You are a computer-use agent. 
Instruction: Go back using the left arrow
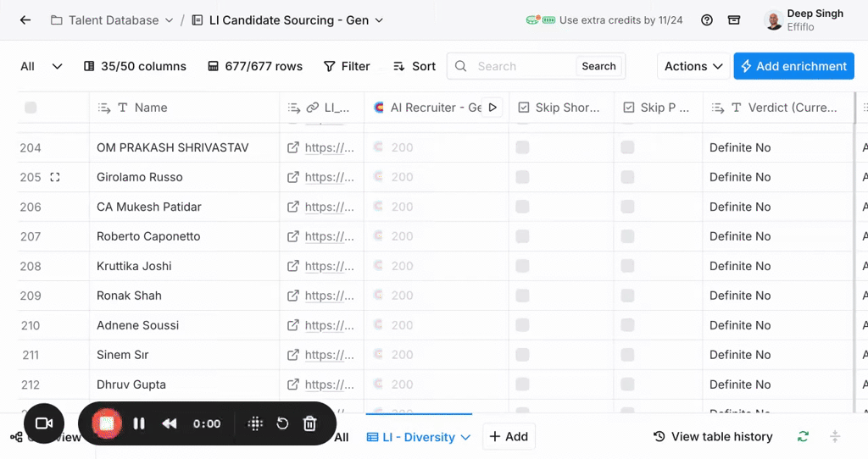point(25,20)
